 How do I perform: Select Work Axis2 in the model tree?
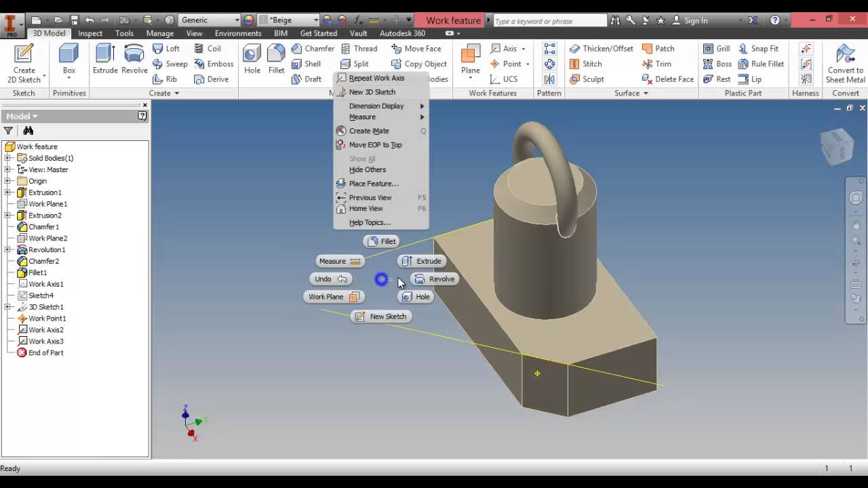(x=45, y=330)
